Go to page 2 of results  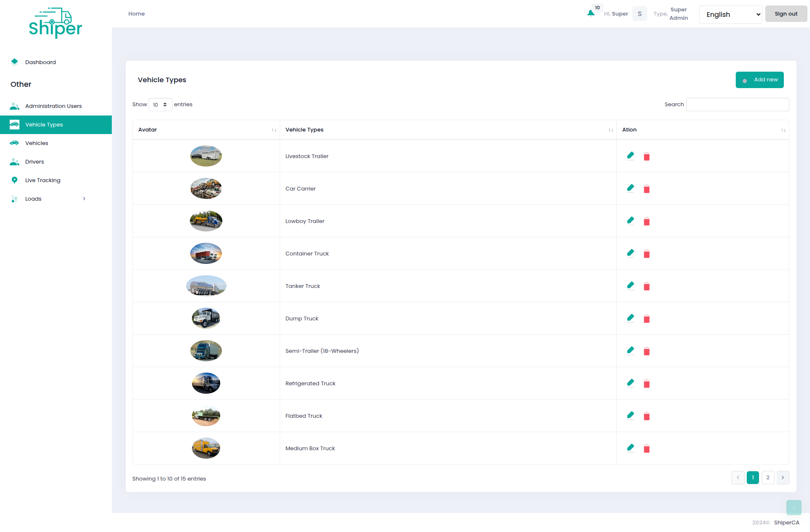point(768,478)
